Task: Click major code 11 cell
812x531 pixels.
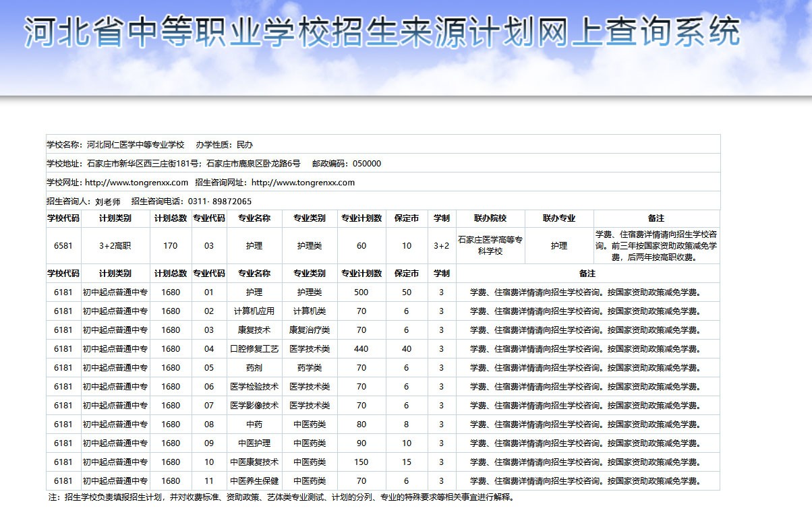Action: [209, 481]
